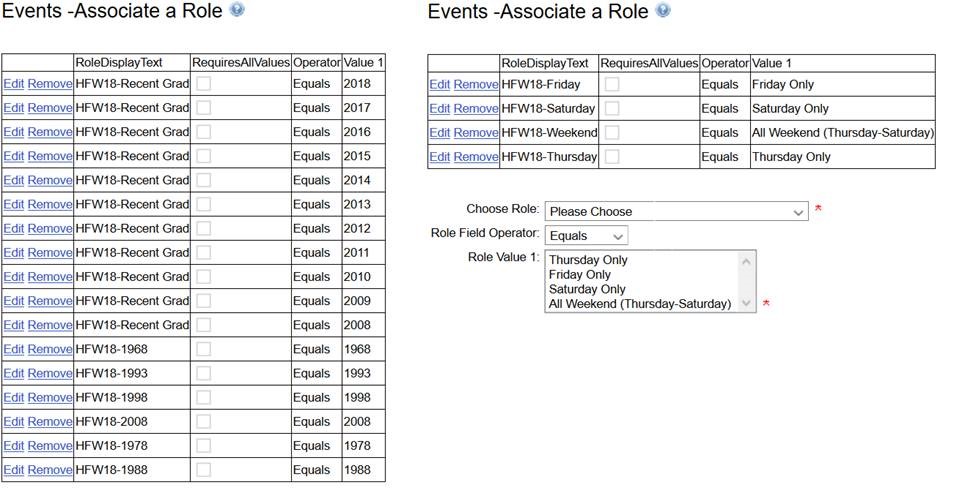
Task: Select All Weekend (Thursday-Saturday) list option
Action: (640, 303)
